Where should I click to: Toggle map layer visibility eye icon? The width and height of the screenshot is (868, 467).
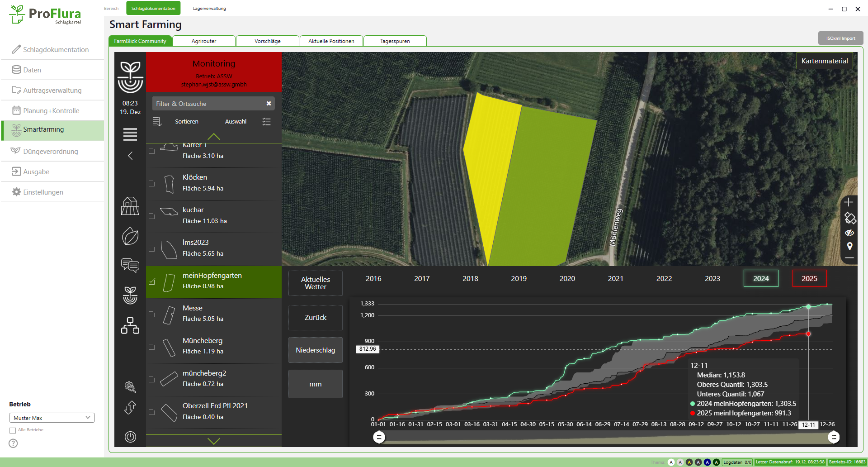coord(849,233)
